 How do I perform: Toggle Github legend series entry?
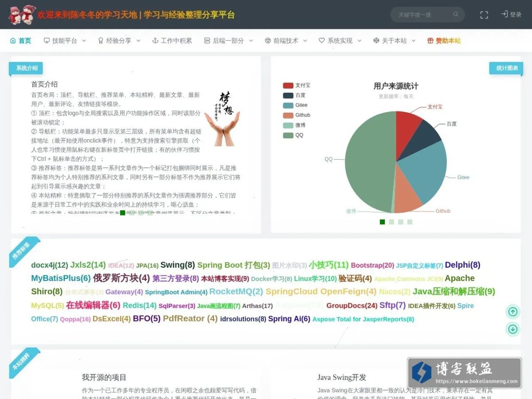pos(297,115)
